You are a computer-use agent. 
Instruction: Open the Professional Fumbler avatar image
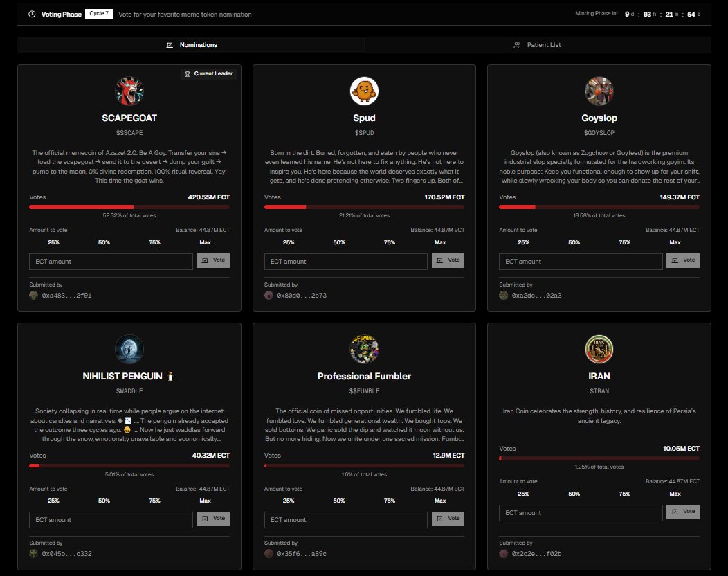point(364,350)
